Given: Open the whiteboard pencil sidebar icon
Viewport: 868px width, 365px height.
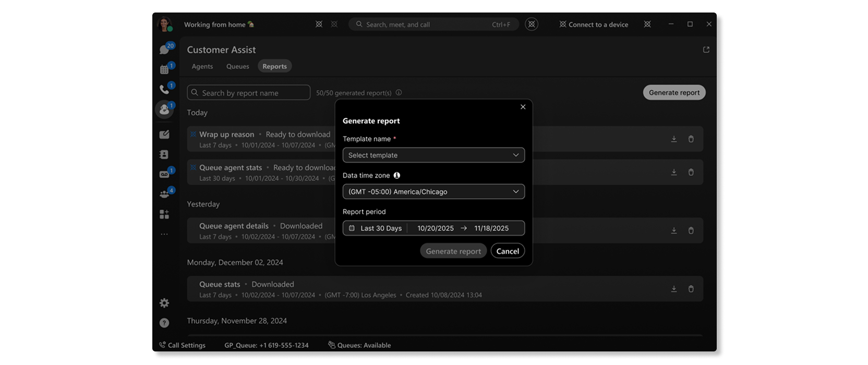Looking at the screenshot, I should pyautogui.click(x=164, y=135).
